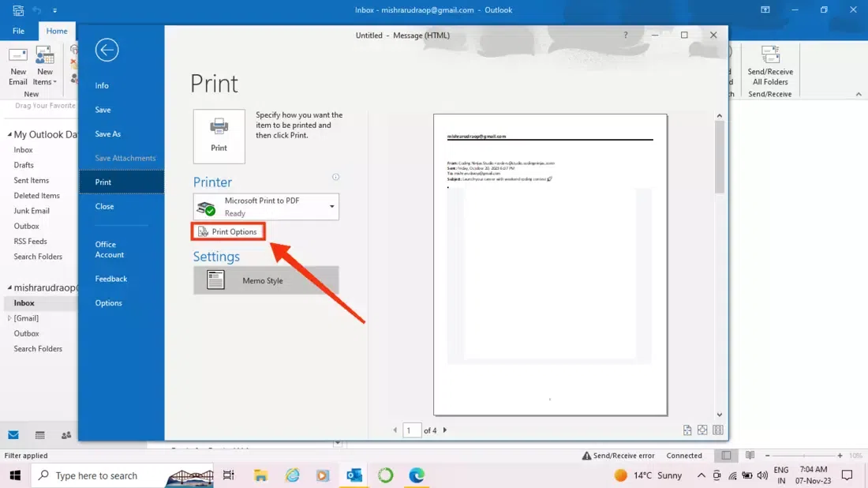The height and width of the screenshot is (488, 868).
Task: Open the File tab in Outlook
Action: [19, 31]
